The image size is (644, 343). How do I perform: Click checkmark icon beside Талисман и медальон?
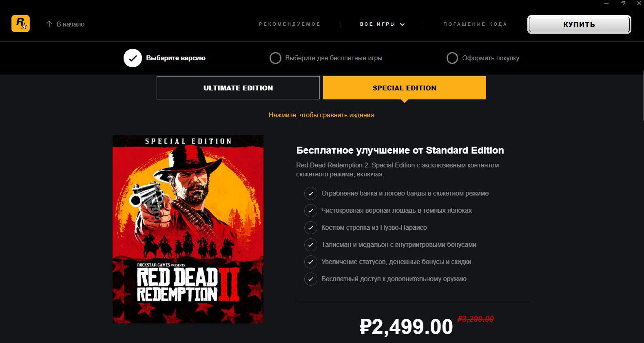(311, 245)
